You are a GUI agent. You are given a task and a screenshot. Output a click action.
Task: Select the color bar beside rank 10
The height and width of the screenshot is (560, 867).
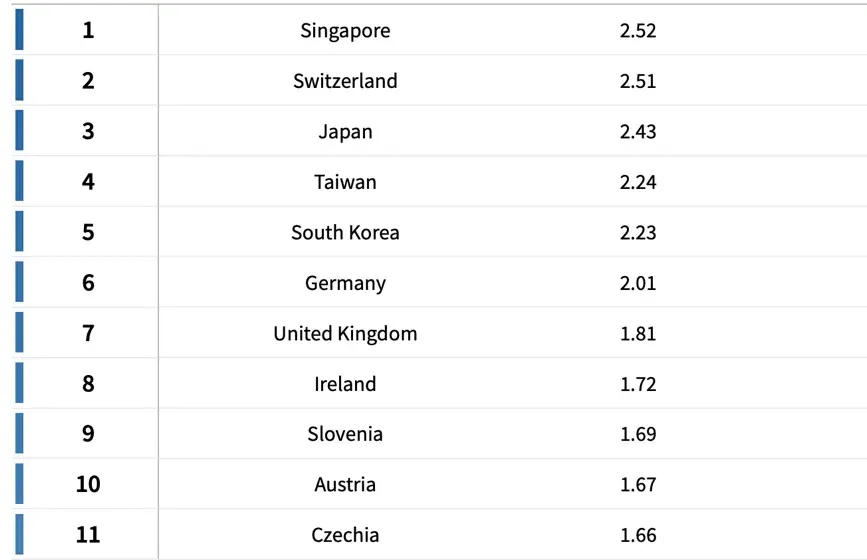[19, 484]
